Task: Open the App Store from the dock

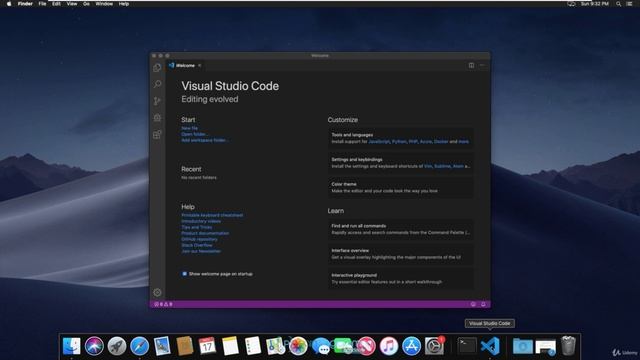Action: 411,346
